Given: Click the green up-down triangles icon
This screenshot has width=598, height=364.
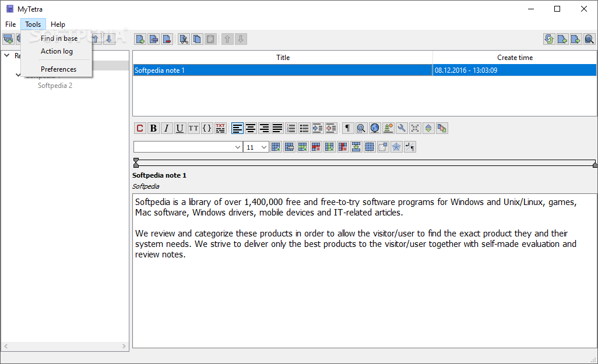Looking at the screenshot, I should pyautogui.click(x=428, y=128).
